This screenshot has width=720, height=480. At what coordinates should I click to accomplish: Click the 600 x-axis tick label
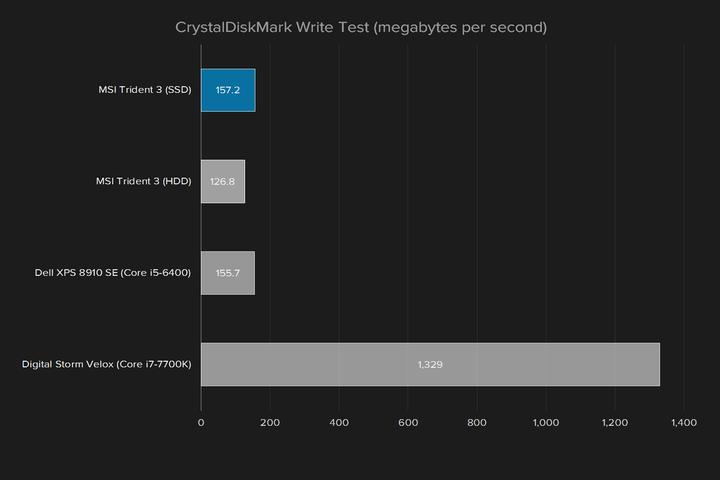point(408,424)
